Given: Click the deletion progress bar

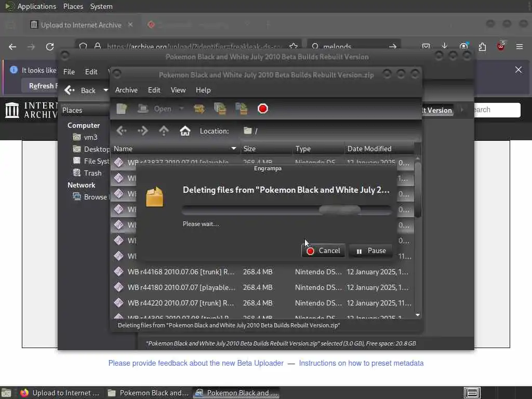Looking at the screenshot, I should pyautogui.click(x=287, y=210).
